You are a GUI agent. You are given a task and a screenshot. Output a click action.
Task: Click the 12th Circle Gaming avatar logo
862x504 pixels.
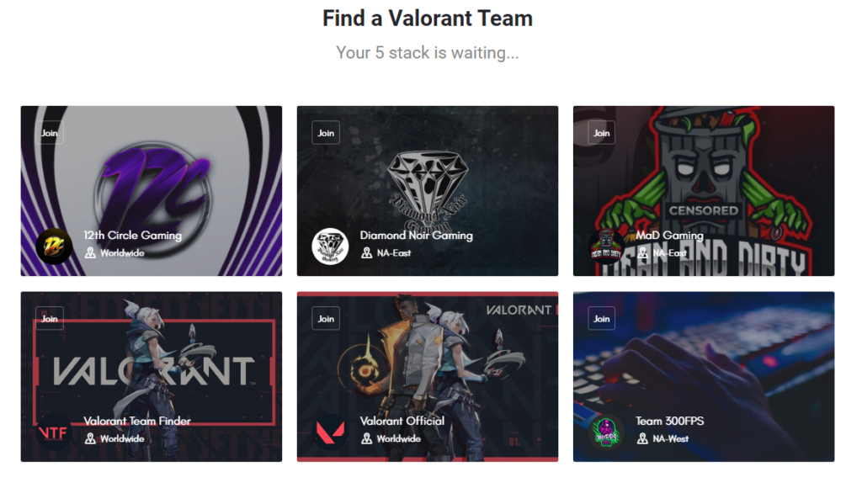[x=54, y=247]
